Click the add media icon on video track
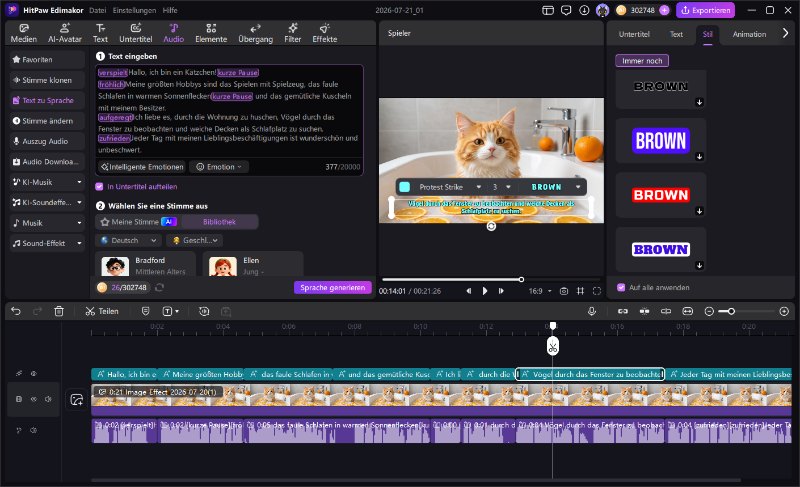Screen dimensions: 800x487 tap(77, 400)
